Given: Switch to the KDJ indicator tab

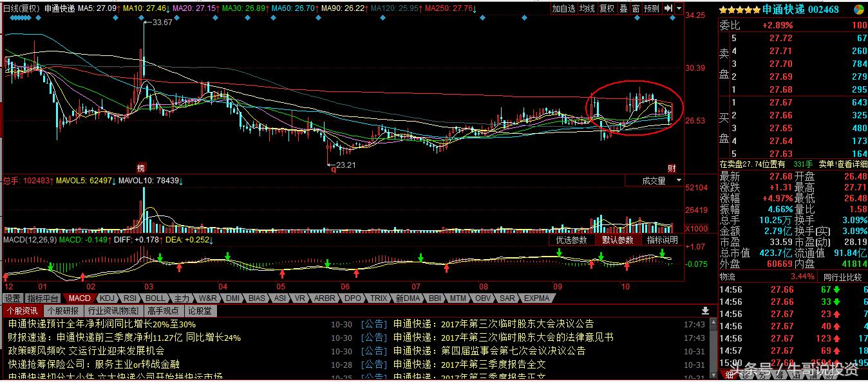Looking at the screenshot, I should pos(107,298).
